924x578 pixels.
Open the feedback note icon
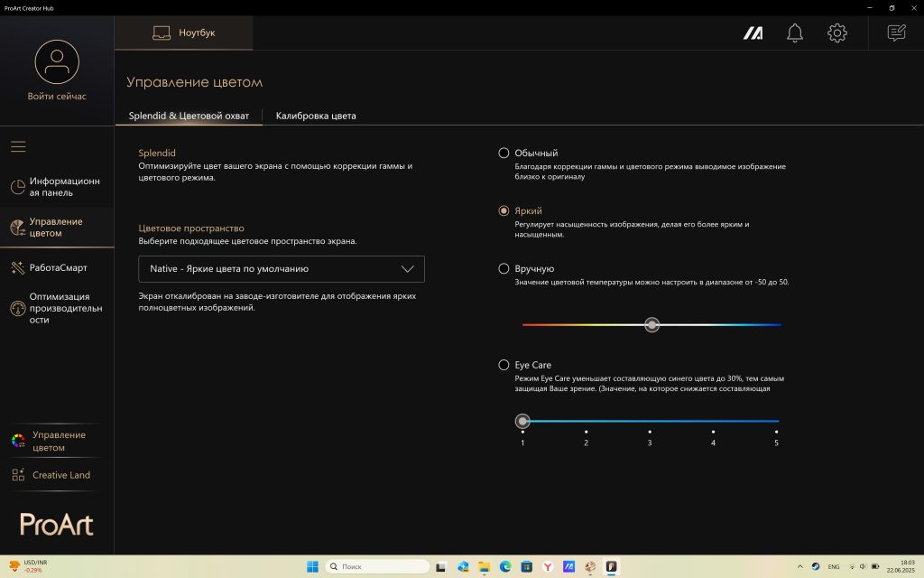pos(896,33)
